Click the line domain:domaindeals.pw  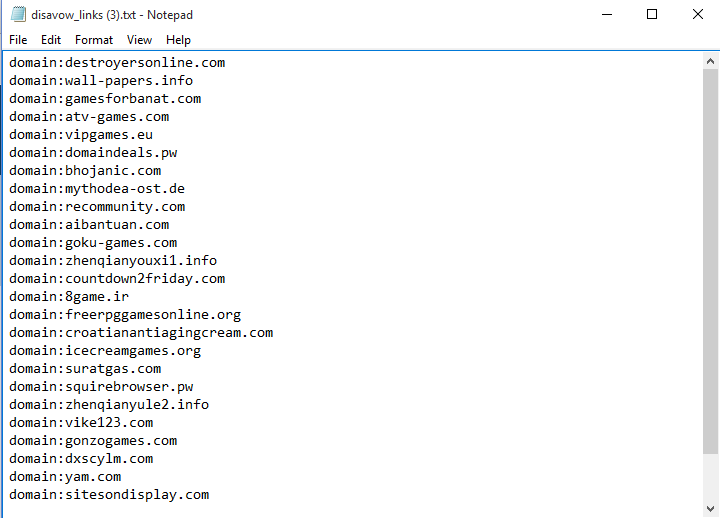tap(93, 152)
